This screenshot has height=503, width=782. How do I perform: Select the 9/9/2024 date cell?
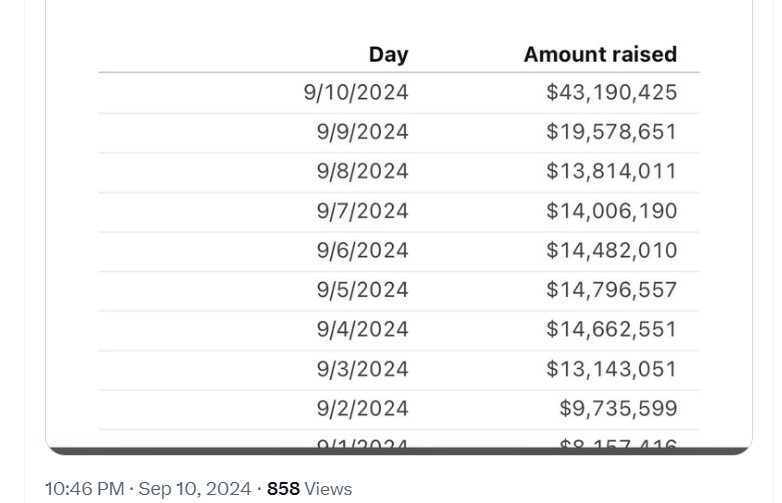pyautogui.click(x=363, y=132)
